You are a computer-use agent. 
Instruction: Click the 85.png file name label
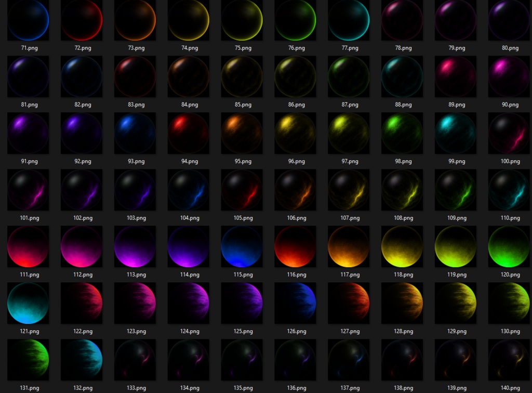[243, 104]
